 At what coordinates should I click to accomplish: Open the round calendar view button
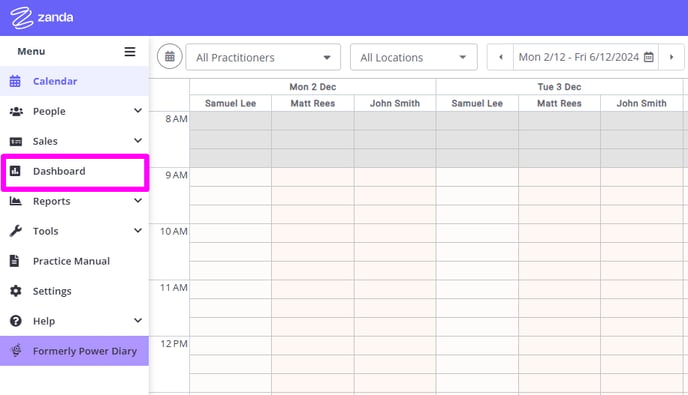[169, 57]
